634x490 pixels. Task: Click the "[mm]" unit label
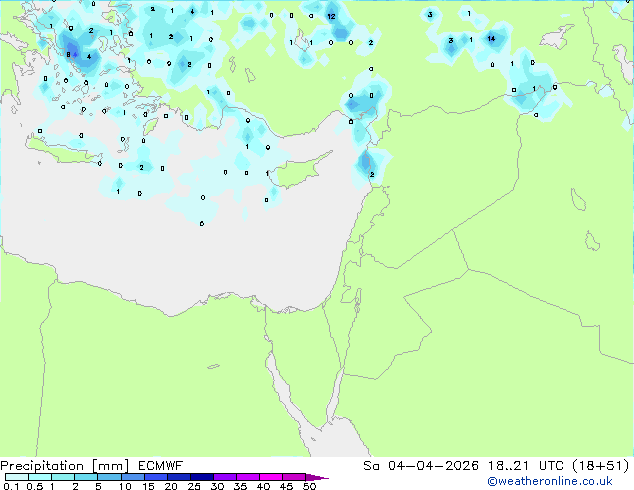point(110,466)
